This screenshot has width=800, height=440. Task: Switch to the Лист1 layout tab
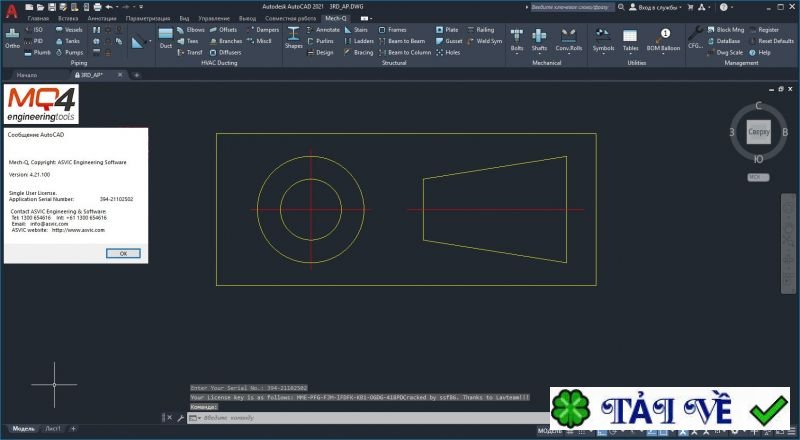[53, 428]
